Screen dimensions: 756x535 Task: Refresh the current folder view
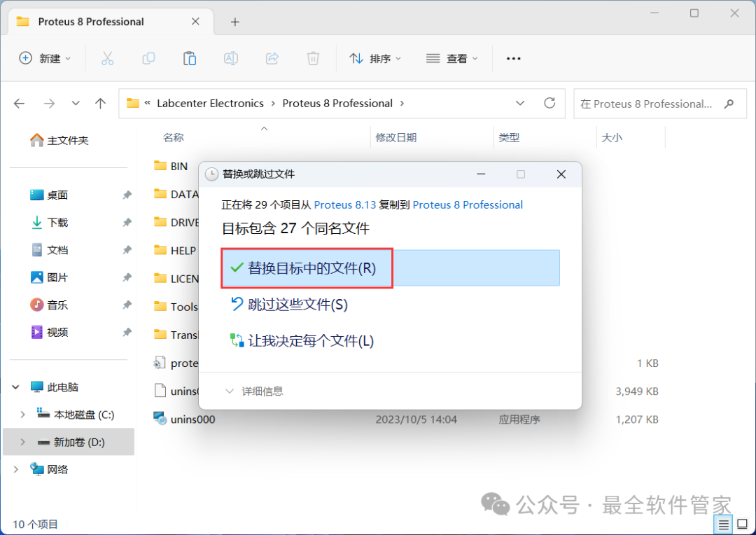tap(549, 103)
